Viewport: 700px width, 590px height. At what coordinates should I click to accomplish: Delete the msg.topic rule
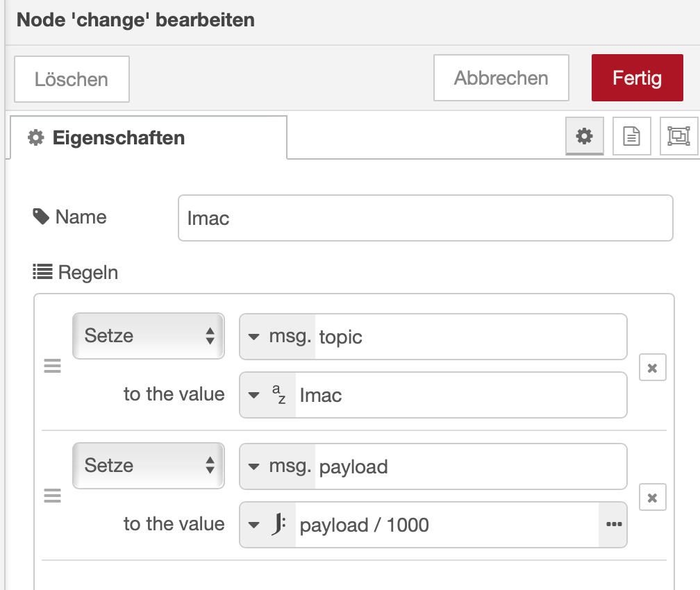pos(652,368)
